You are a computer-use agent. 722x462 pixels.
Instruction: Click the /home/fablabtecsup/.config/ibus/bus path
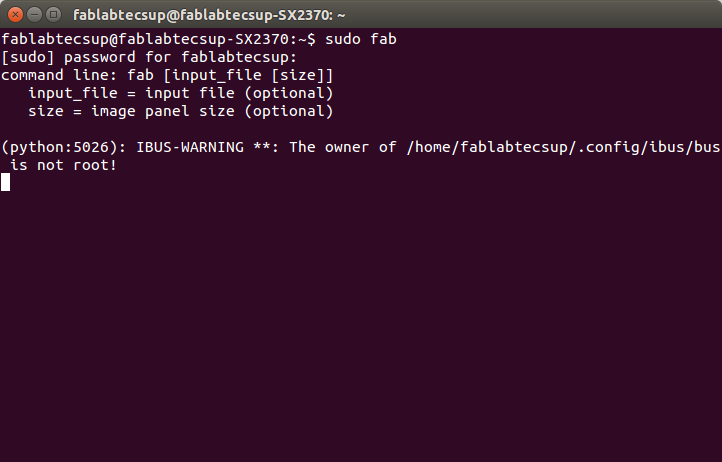564,147
